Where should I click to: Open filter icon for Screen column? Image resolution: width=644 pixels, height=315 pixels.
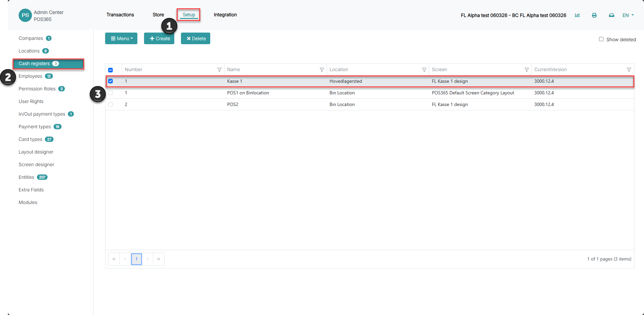click(527, 70)
